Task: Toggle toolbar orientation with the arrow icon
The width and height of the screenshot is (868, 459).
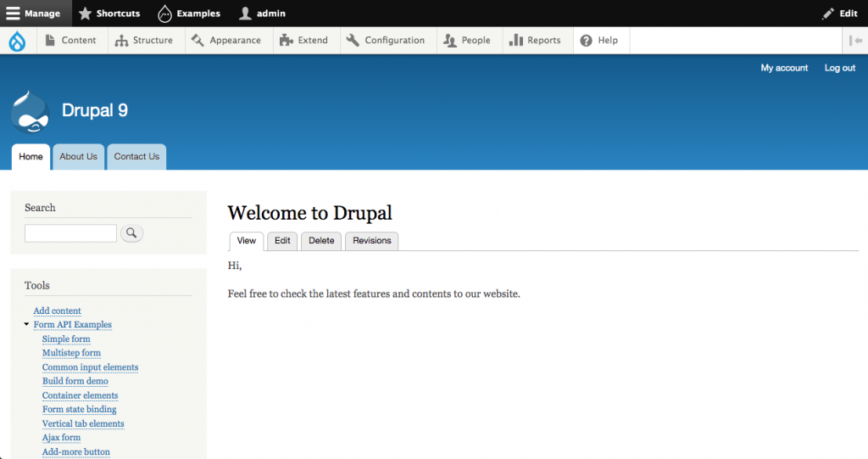Action: 855,41
